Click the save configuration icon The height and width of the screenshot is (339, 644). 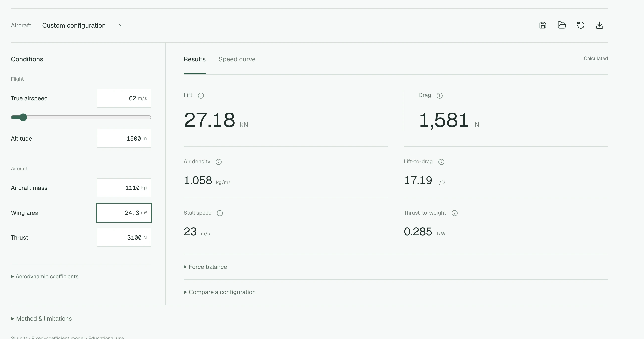(543, 25)
